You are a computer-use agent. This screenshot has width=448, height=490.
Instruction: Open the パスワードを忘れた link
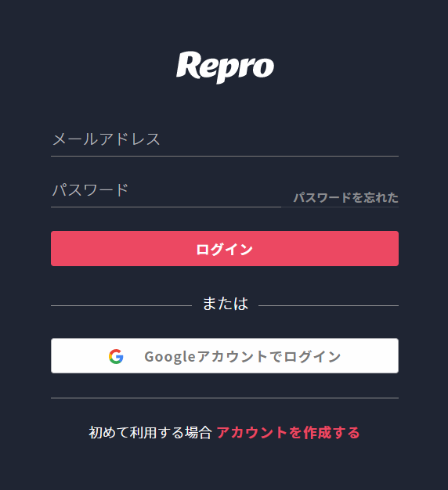pyautogui.click(x=345, y=197)
